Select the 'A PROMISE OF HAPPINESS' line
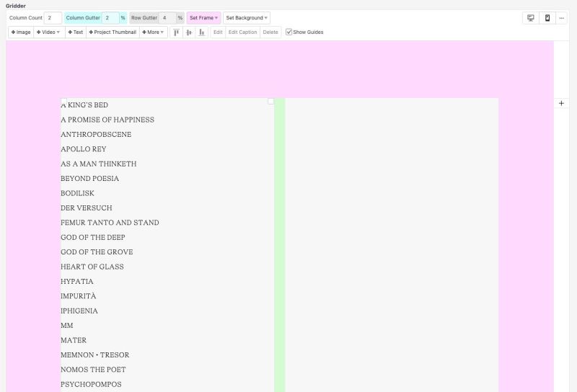This screenshot has height=392, width=577. 107,120
